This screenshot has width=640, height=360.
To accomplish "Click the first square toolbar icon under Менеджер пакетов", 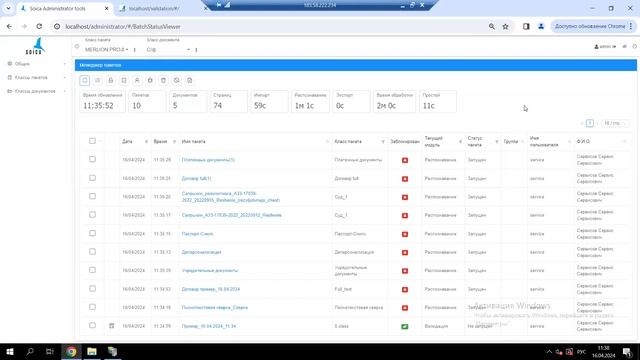I will (85, 80).
